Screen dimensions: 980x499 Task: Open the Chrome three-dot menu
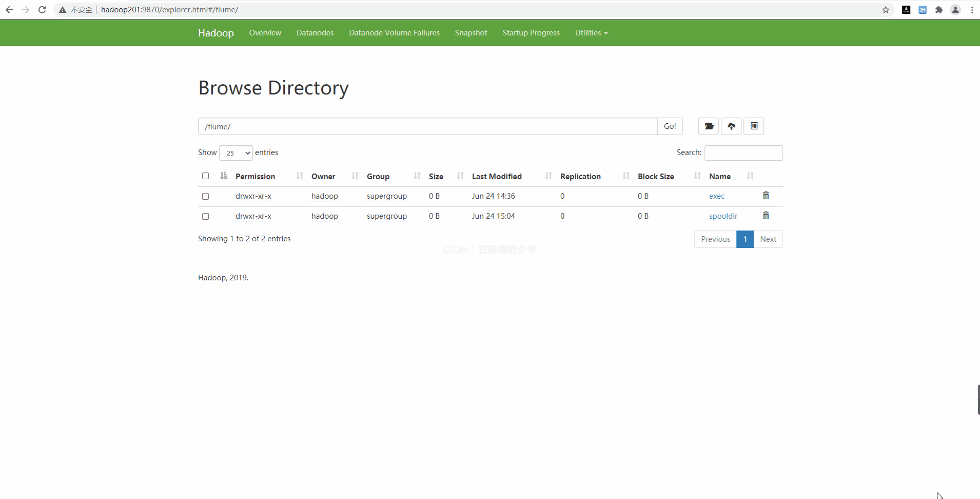(x=972, y=10)
